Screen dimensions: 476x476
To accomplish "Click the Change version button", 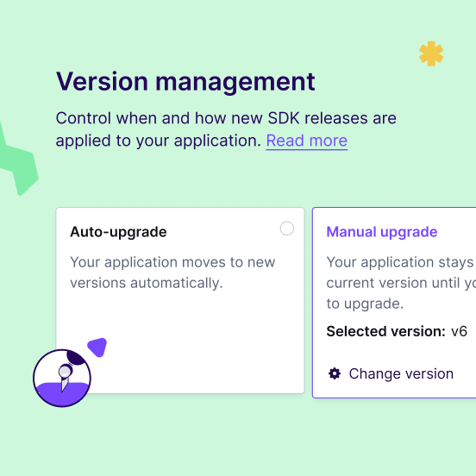I will click(x=391, y=373).
